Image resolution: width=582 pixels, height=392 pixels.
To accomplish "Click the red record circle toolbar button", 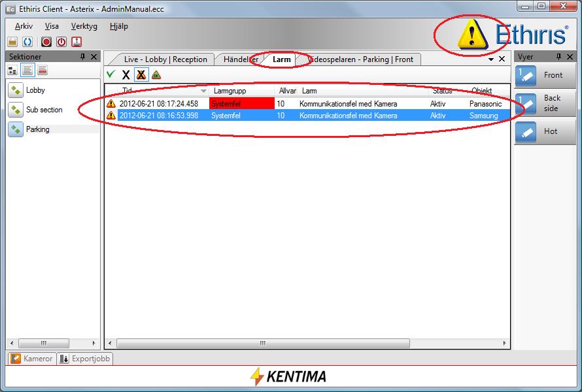I will pos(46,42).
